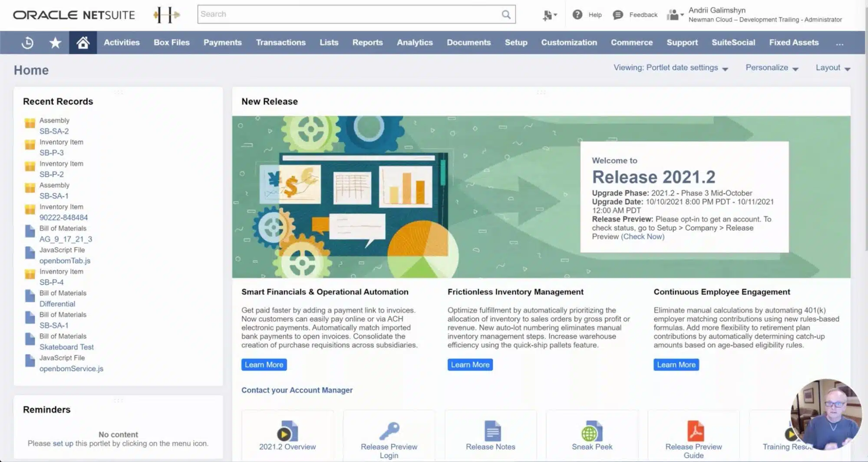Click Learn More under Smart Financials

click(x=264, y=365)
